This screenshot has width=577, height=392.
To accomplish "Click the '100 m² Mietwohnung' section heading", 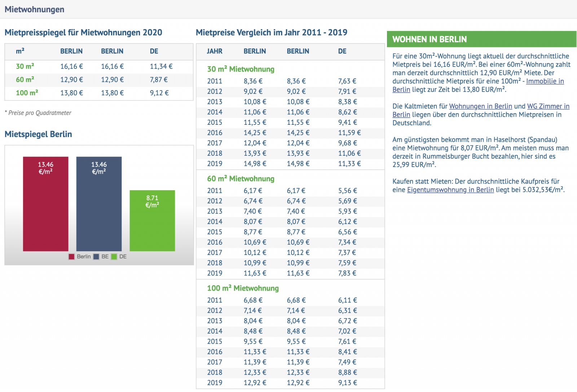I will [243, 289].
